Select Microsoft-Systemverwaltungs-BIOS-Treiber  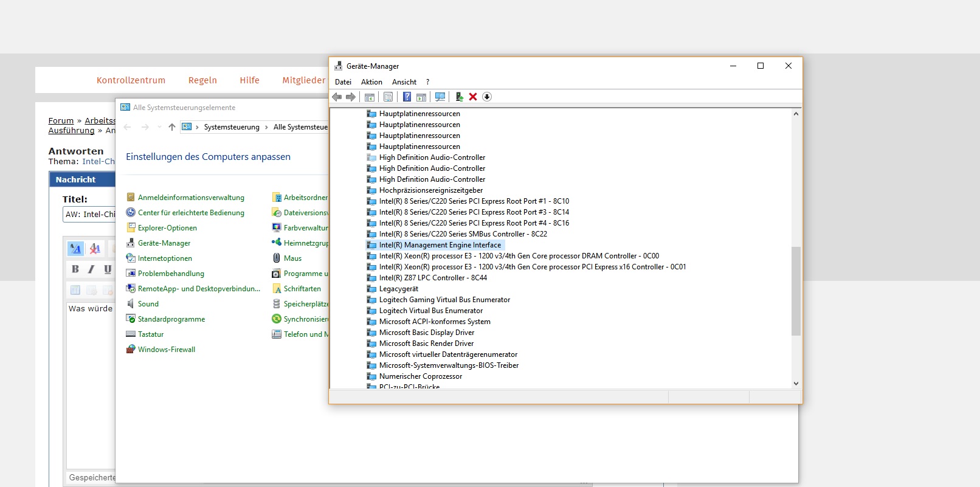click(x=449, y=365)
